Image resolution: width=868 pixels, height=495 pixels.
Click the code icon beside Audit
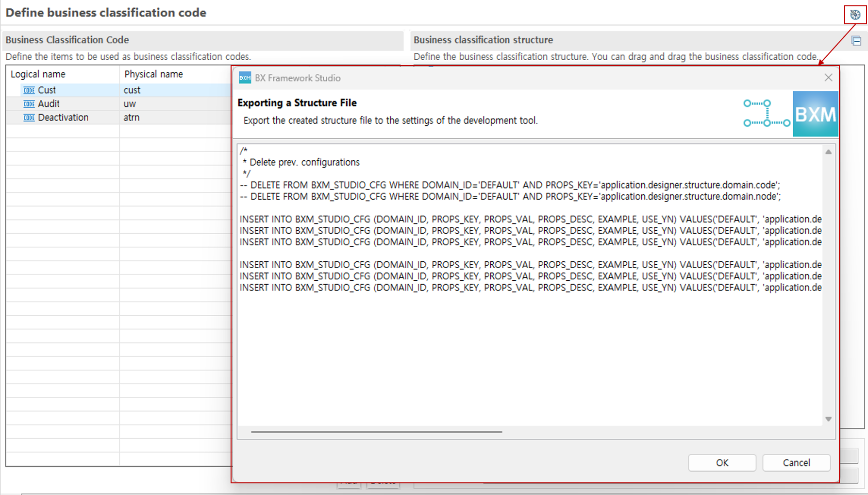[x=29, y=104]
